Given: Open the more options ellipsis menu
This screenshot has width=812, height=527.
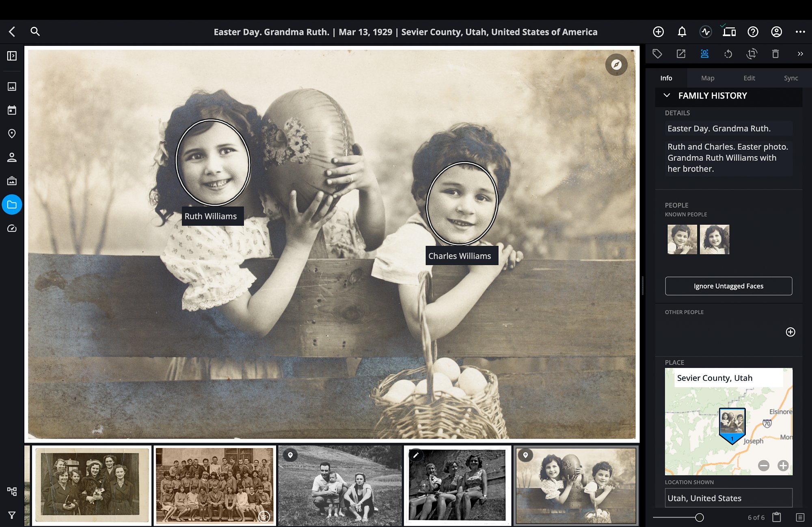Looking at the screenshot, I should pos(800,32).
